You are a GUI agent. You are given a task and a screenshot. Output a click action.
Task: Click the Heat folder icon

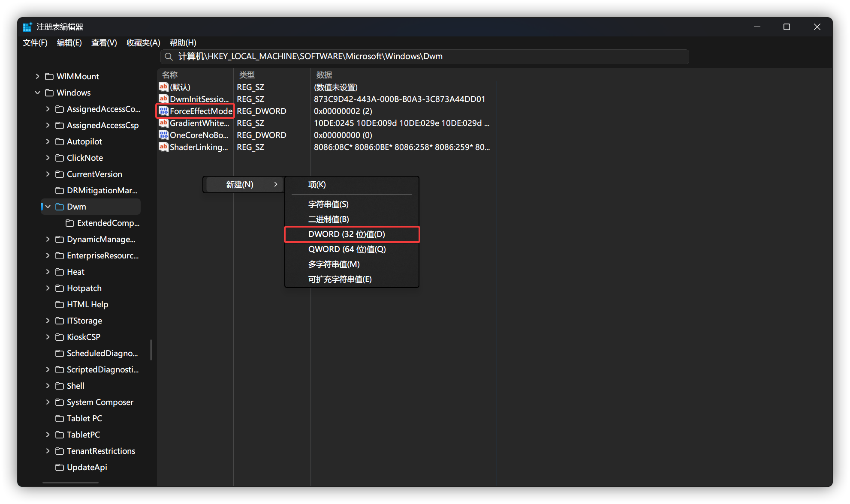point(60,272)
